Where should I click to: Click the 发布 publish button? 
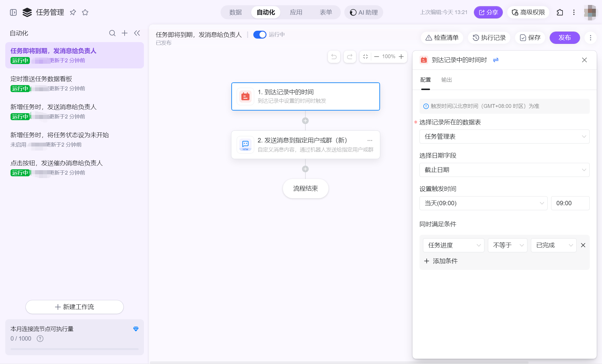564,38
